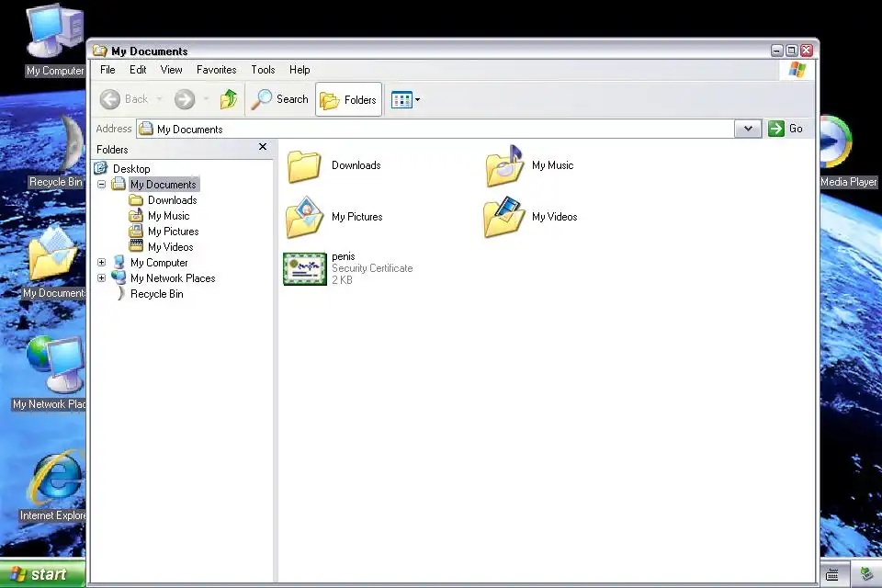
Task: Open the Views icon dropdown
Action: pyautogui.click(x=405, y=100)
